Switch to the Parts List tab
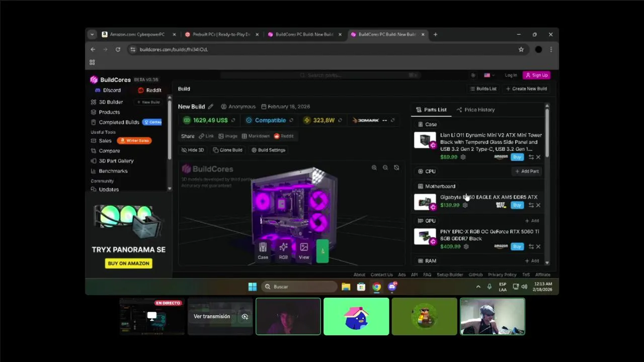The width and height of the screenshot is (644, 362). coord(431,110)
